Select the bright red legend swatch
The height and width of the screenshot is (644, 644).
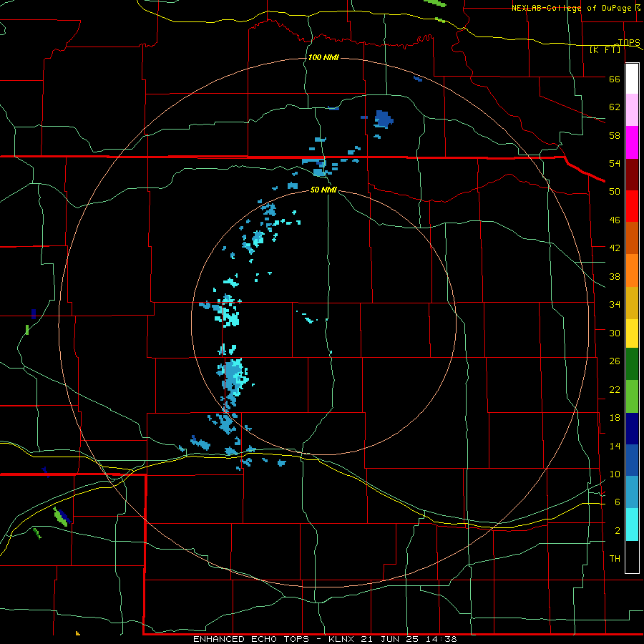point(632,206)
